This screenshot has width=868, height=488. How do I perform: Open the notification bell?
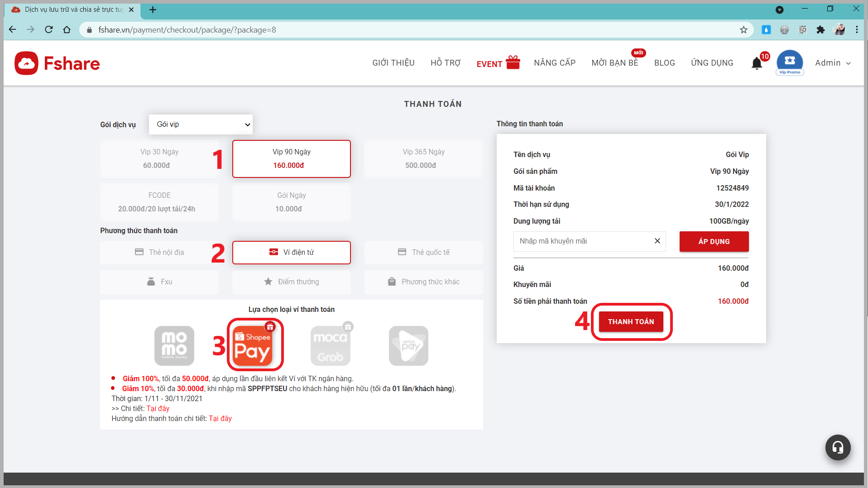tap(757, 63)
